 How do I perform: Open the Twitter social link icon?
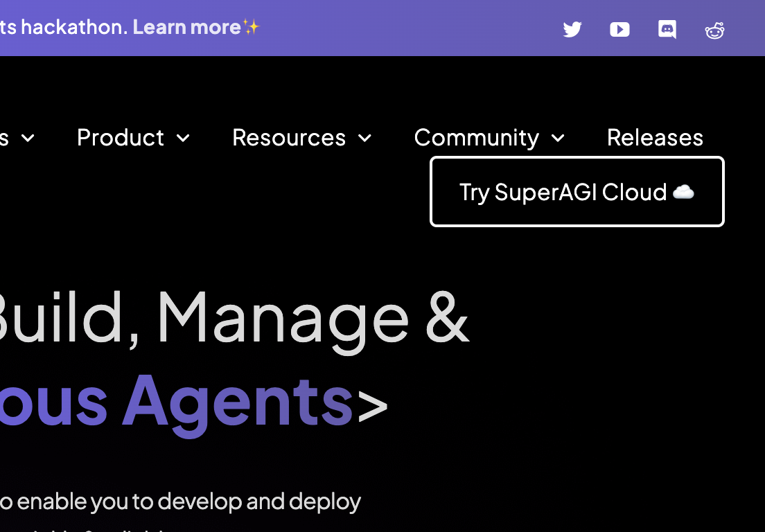[x=572, y=29]
